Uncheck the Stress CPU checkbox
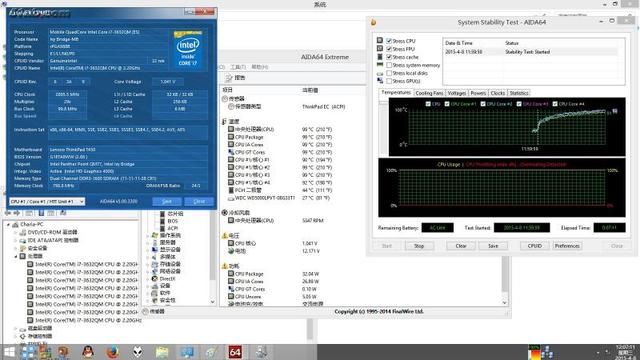 (389, 41)
